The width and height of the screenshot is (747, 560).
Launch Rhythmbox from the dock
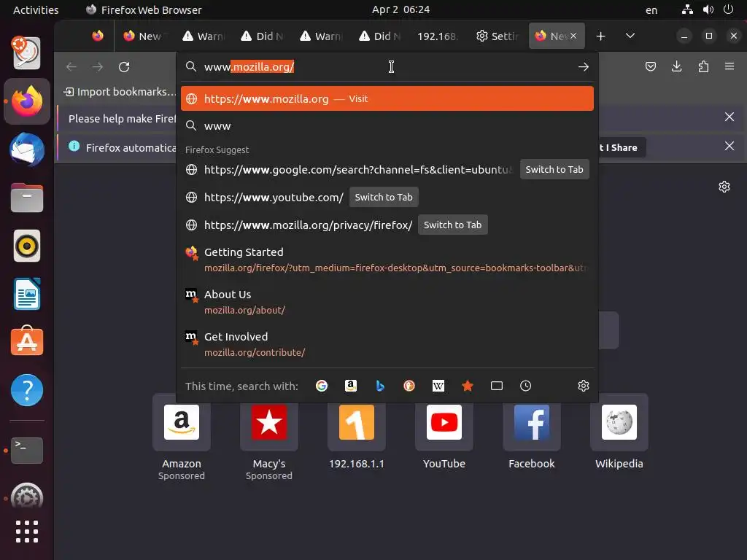pyautogui.click(x=27, y=246)
